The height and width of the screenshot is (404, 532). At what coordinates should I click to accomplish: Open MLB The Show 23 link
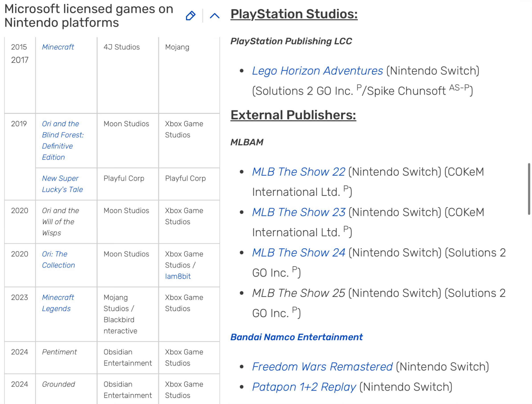click(298, 212)
